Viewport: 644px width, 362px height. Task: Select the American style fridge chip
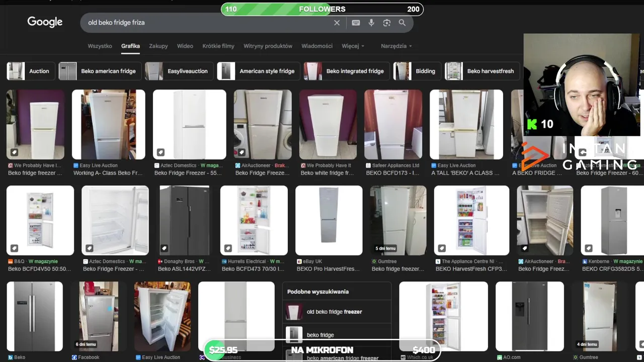[x=258, y=71]
